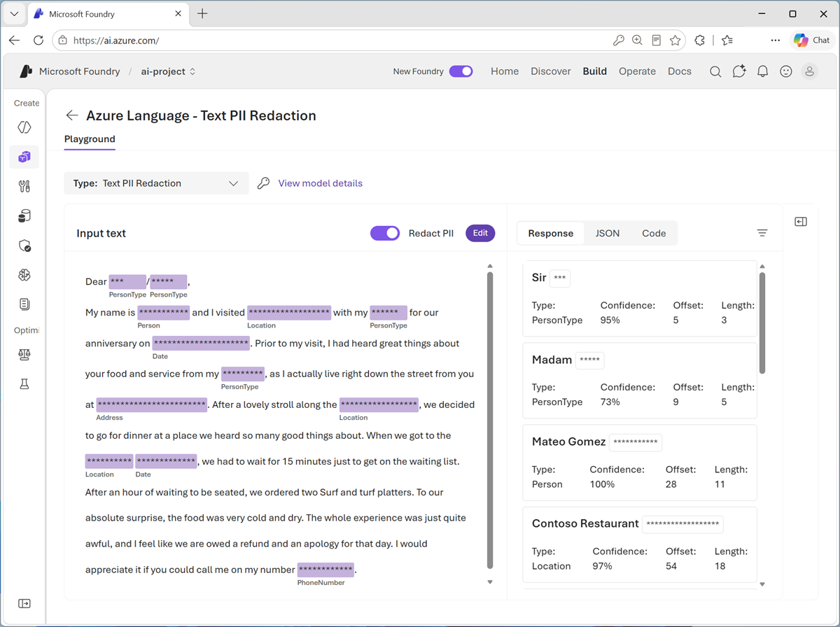
Task: Open a new browser tab
Action: coord(202,14)
